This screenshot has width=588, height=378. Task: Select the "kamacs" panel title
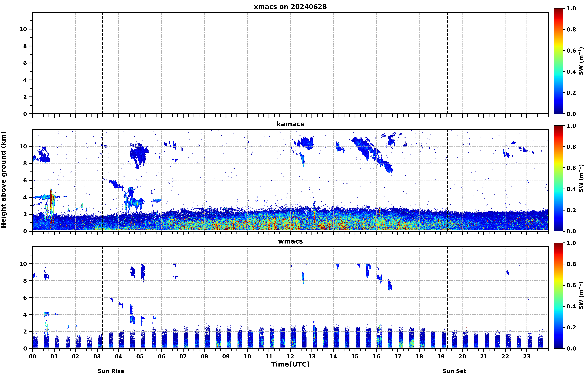[290, 124]
